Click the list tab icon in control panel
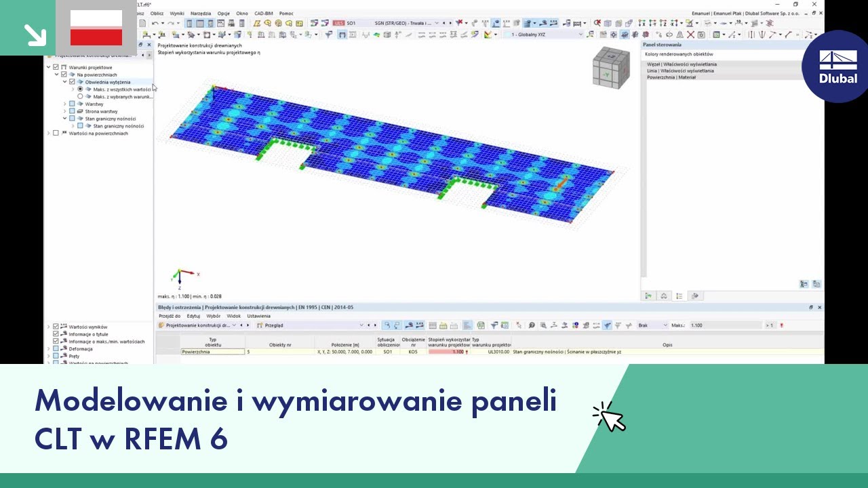Image resolution: width=868 pixels, height=488 pixels. coord(679,296)
